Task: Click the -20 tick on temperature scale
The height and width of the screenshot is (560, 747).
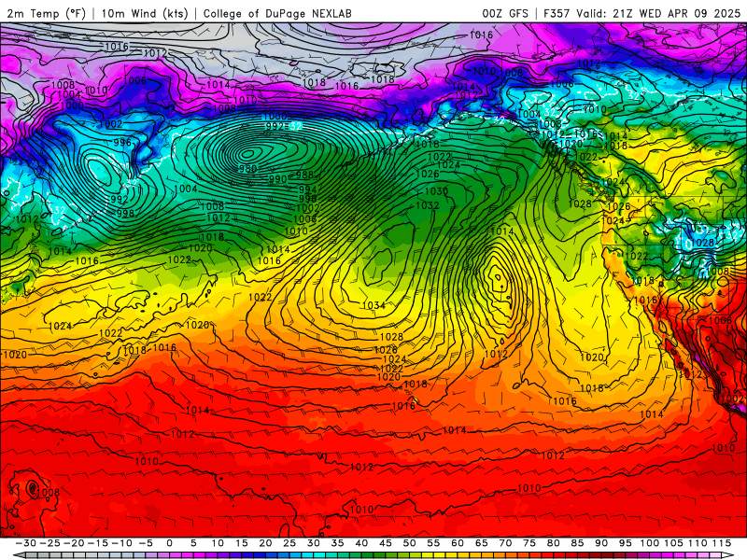Action: (x=74, y=543)
